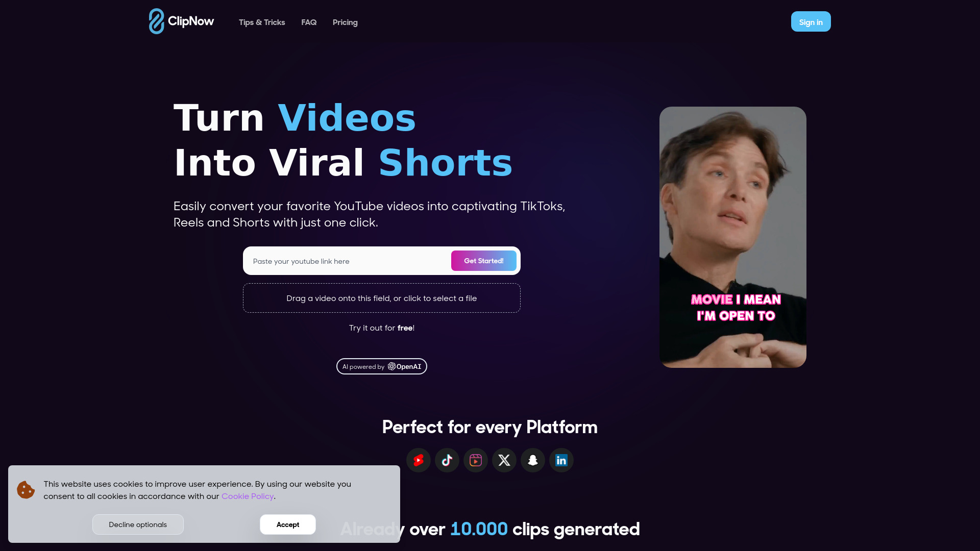Select the LinkedIn platform icon
The image size is (980, 551).
(x=561, y=460)
